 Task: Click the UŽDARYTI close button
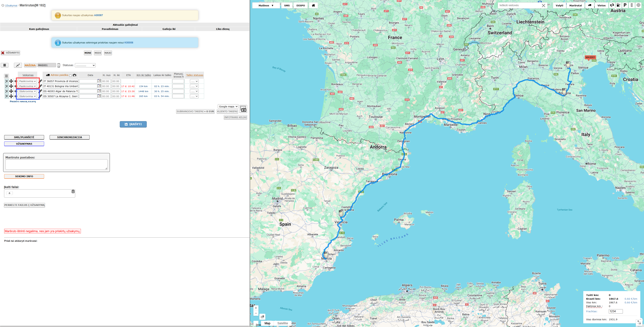[x=10, y=53]
